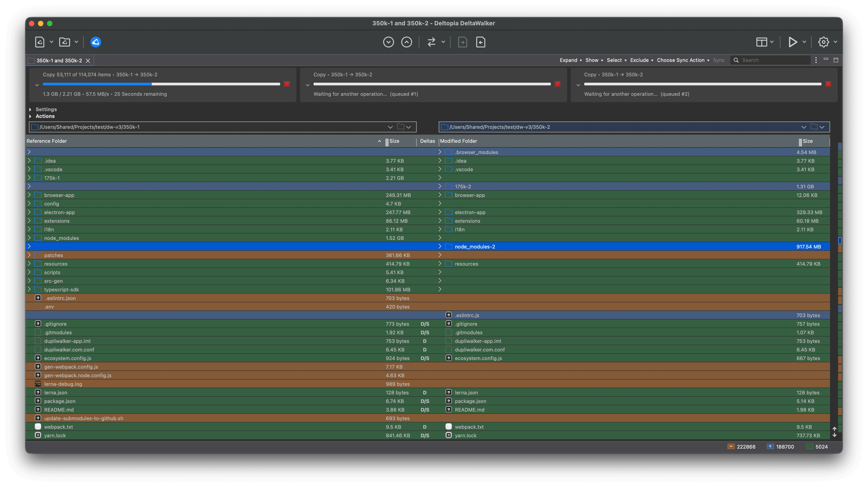Expand the Actions section
Image resolution: width=868 pixels, height=487 pixels.
[30, 116]
